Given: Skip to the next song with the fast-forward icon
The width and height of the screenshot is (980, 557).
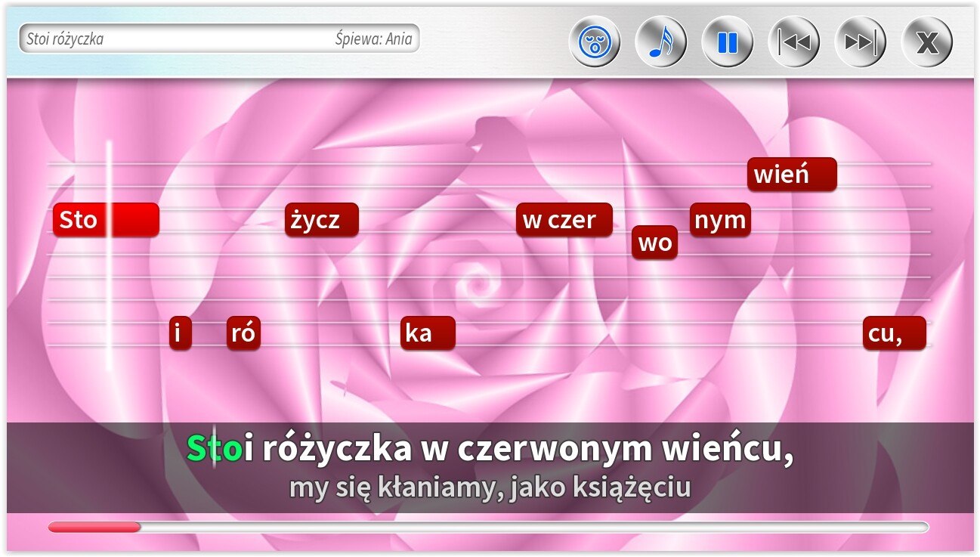Looking at the screenshot, I should [860, 42].
